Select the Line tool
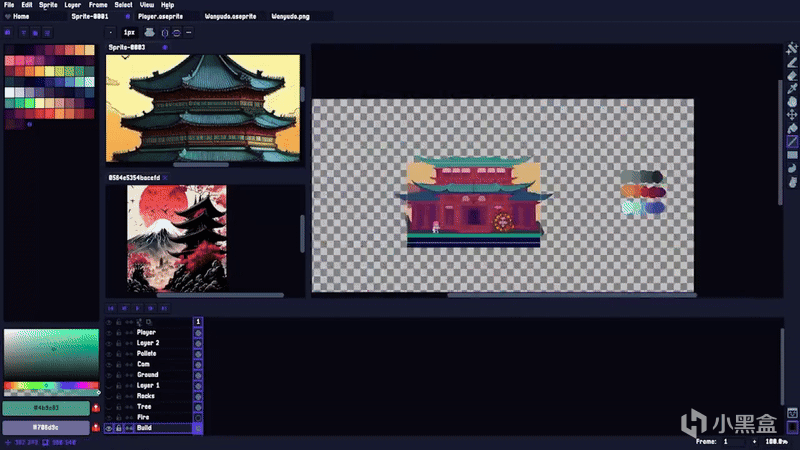 point(792,142)
